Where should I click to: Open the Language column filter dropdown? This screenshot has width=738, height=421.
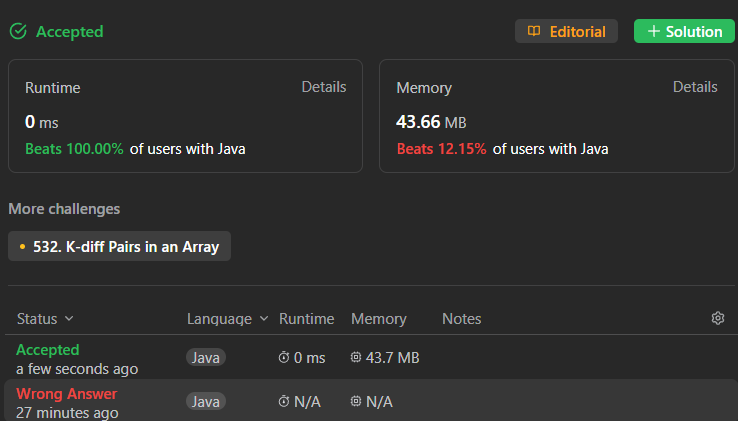264,319
